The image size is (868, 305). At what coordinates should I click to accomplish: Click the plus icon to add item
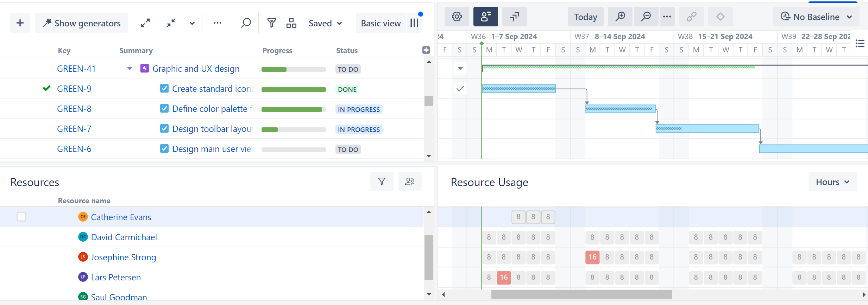point(20,23)
